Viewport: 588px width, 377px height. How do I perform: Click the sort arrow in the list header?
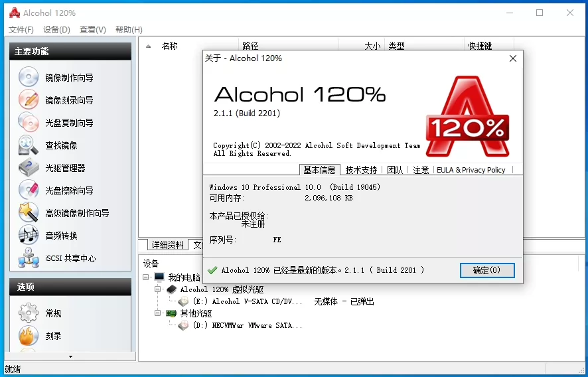(149, 46)
